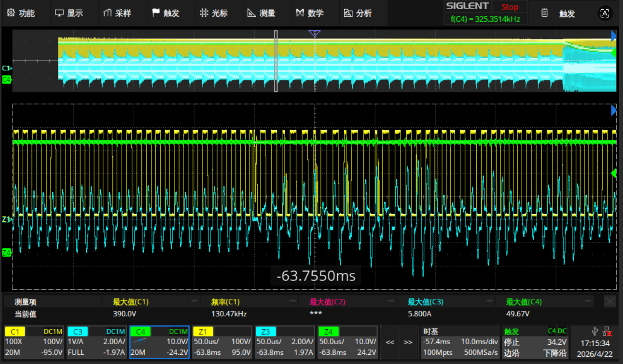Open the 光标 cursors menu
This screenshot has width=623, height=364.
214,13
